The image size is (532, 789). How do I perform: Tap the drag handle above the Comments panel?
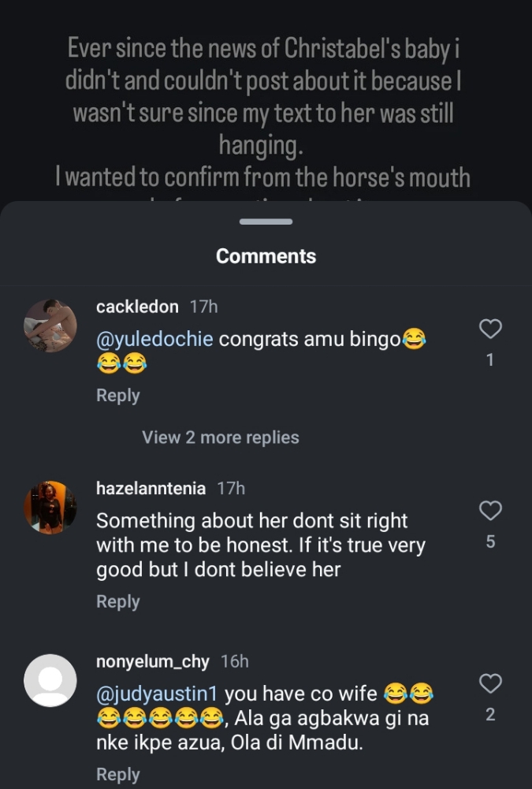pos(266,223)
